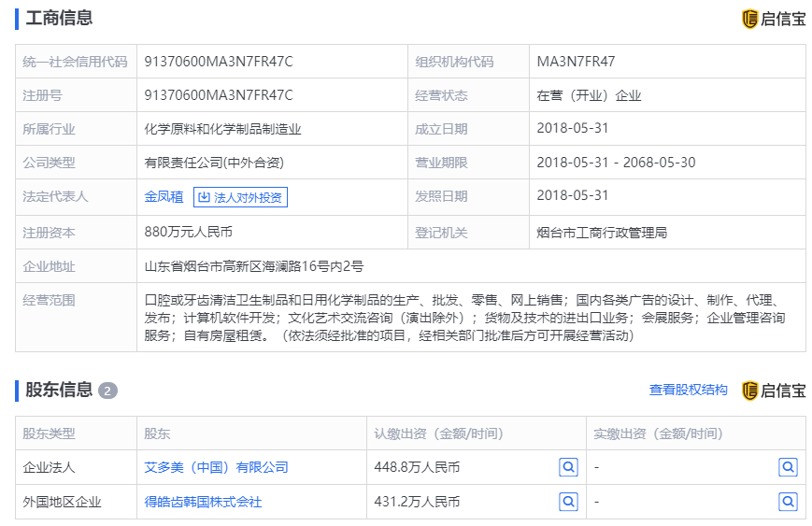The height and width of the screenshot is (526, 812).
Task: Click magnifier icon beside 431.2万人民币
Action: (569, 502)
